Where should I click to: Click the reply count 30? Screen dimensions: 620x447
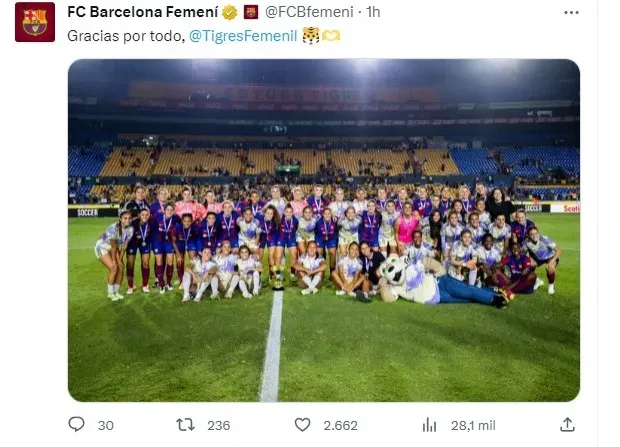(x=105, y=425)
